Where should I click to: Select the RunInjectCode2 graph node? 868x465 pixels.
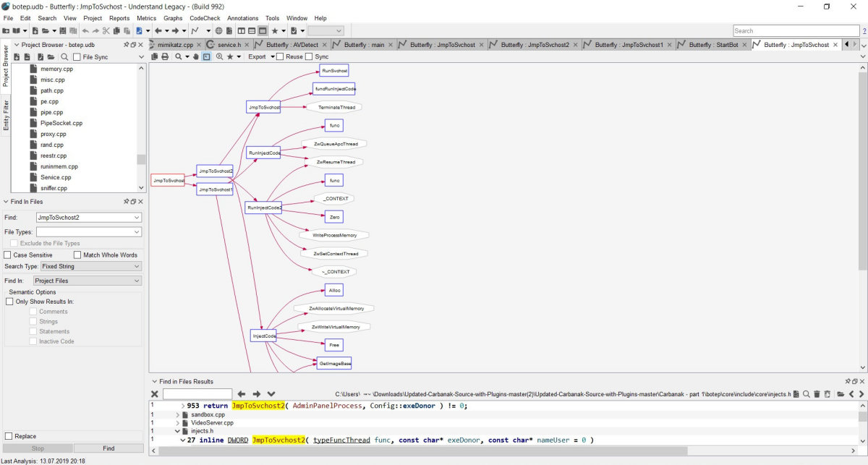tap(263, 208)
